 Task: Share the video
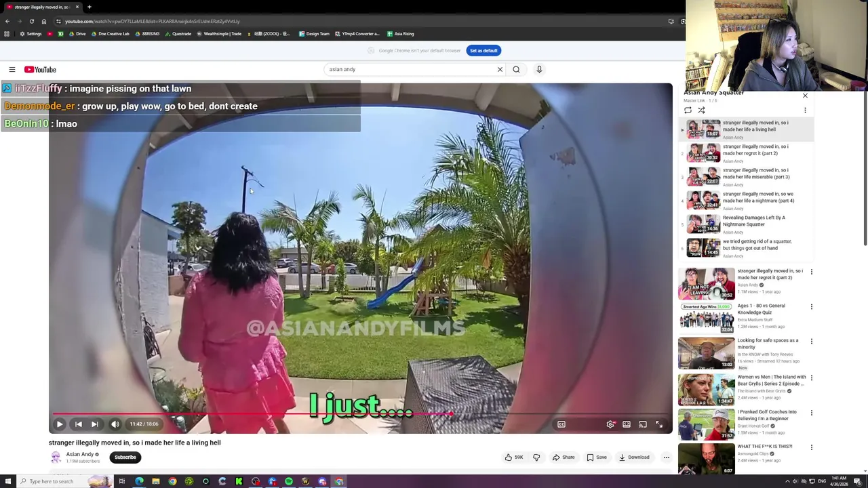pyautogui.click(x=563, y=457)
